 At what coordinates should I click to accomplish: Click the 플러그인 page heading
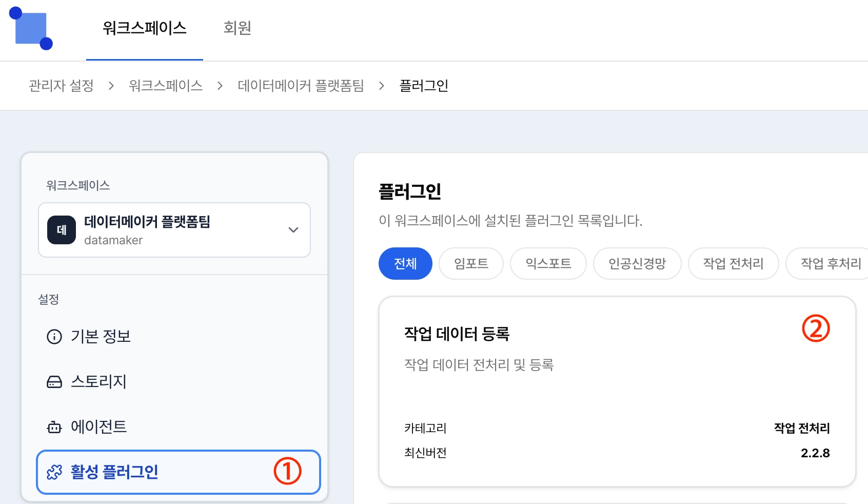click(x=410, y=191)
